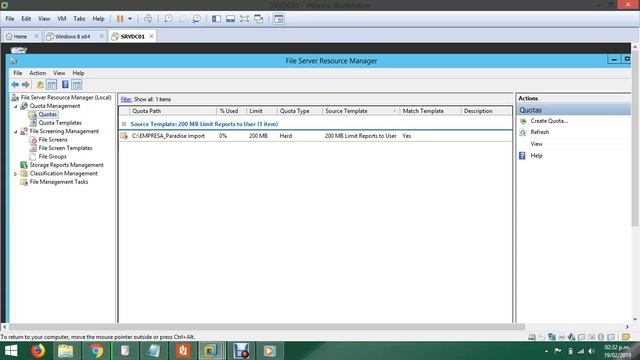Click Send Ctrl+Alt+Del toolbar icon
Viewport: 640px width, 360px height.
148,19
